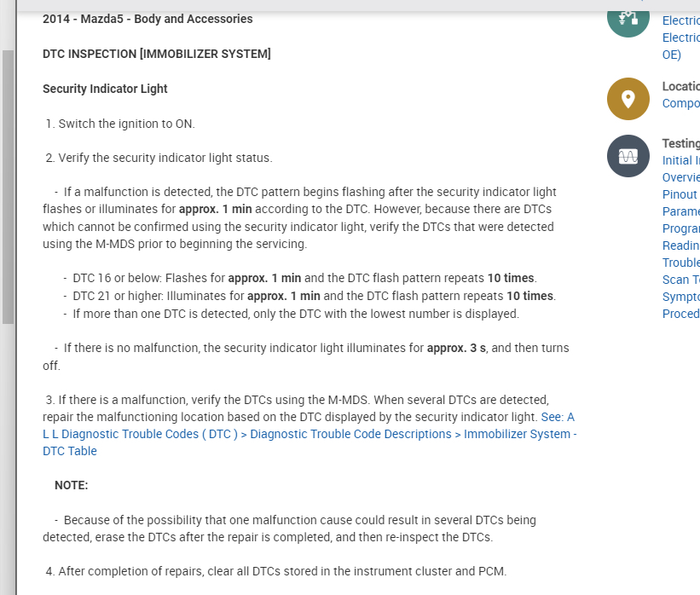Click the 'Progran...' link in Testing list
The height and width of the screenshot is (595, 700).
click(680, 228)
